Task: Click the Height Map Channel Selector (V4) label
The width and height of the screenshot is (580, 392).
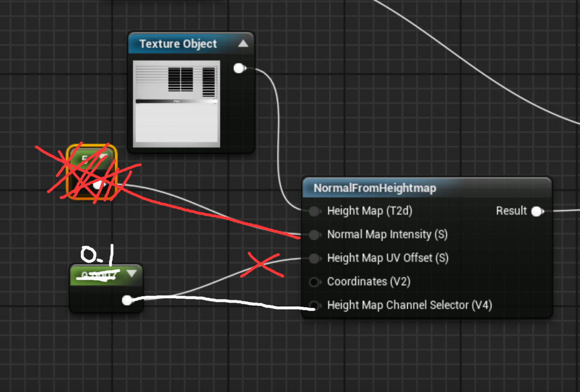Action: click(409, 305)
